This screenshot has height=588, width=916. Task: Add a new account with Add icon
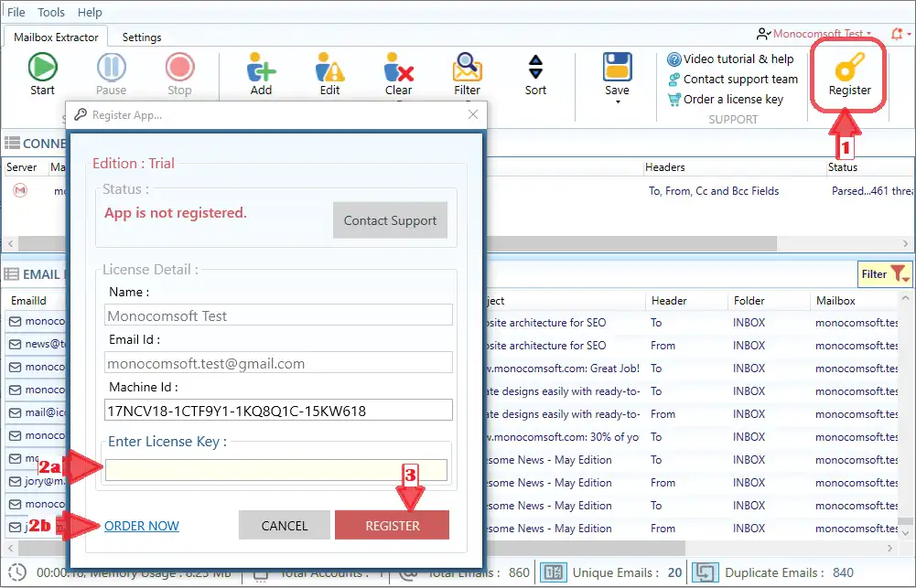[x=261, y=67]
